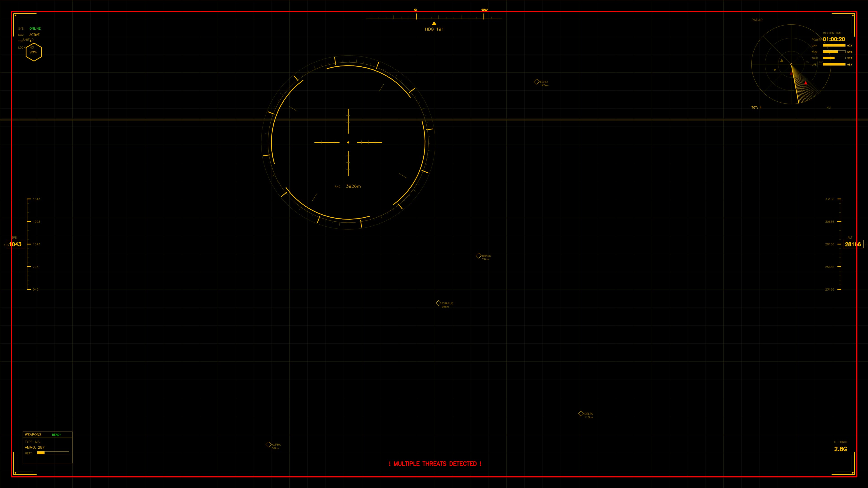Switch to the WEAPONS panel
Screen dimensions: 868x488
33,434
